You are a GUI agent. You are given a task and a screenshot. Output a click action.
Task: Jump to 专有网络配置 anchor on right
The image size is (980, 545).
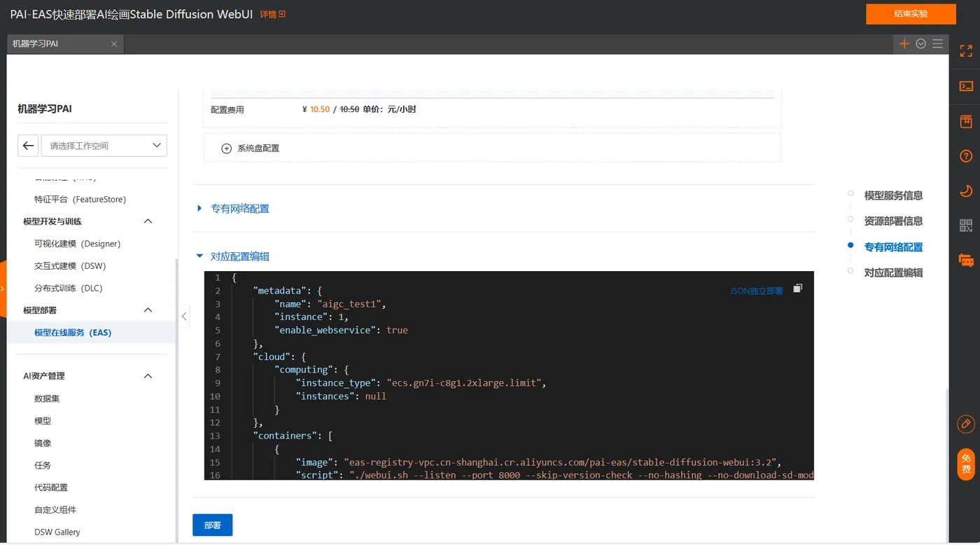893,247
